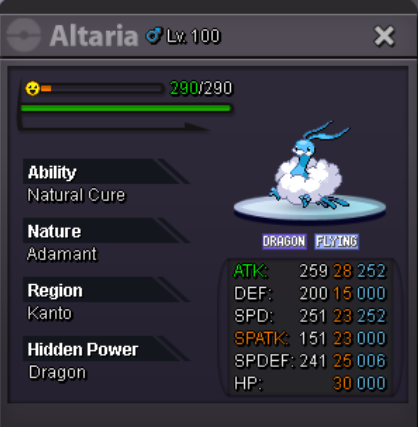Screen dimensions: 418x427
Task: Click the male gender symbol icon
Action: (x=154, y=35)
